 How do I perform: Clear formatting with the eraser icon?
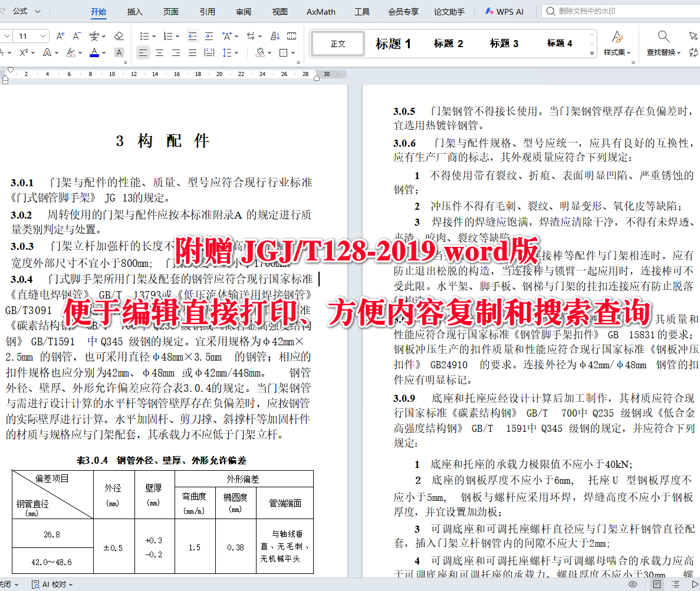[119, 36]
